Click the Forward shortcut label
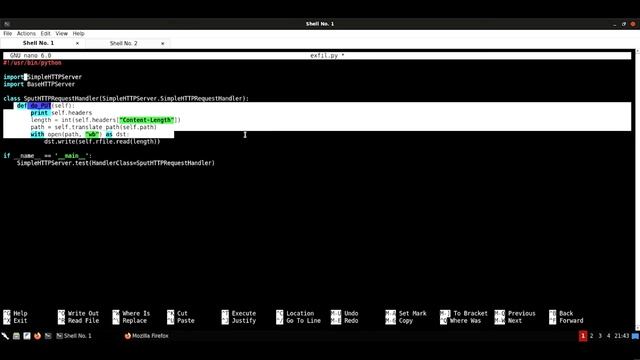 (x=571, y=321)
